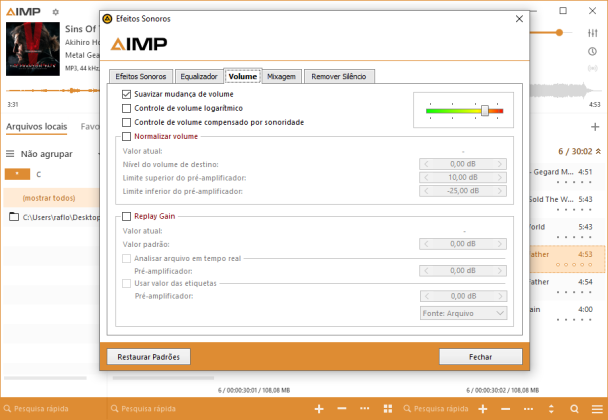Open the Remover Silêncio tab
608x420 pixels.
[x=340, y=76]
